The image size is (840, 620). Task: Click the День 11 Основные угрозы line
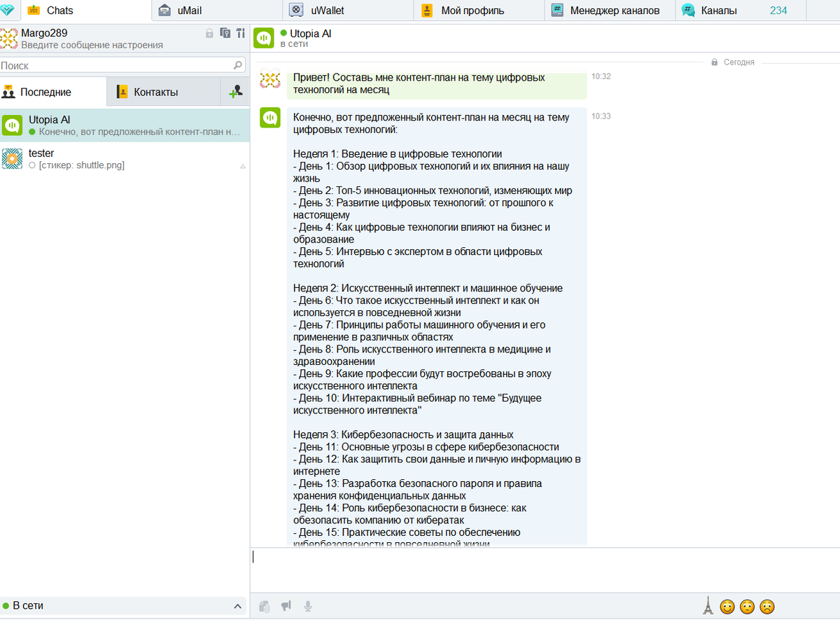[426, 447]
